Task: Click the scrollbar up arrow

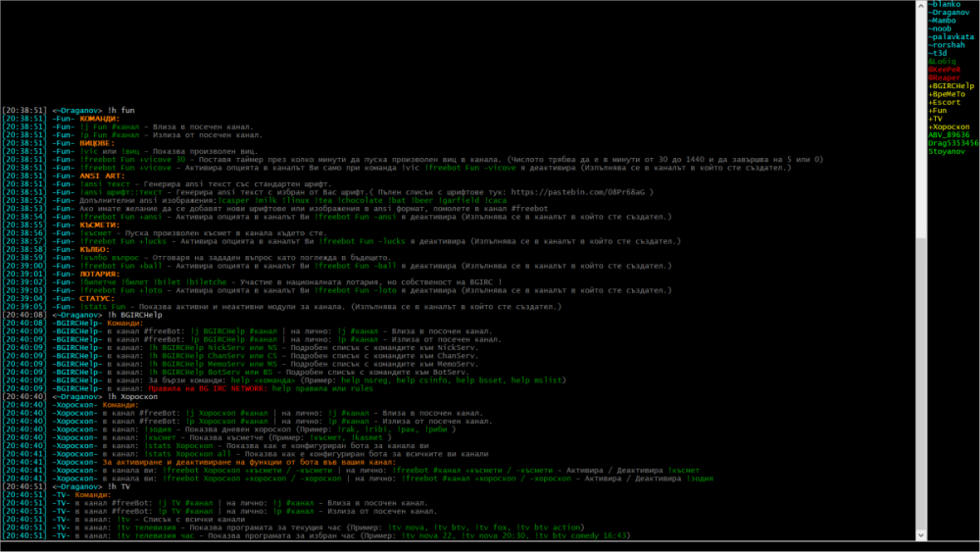Action: coord(920,5)
